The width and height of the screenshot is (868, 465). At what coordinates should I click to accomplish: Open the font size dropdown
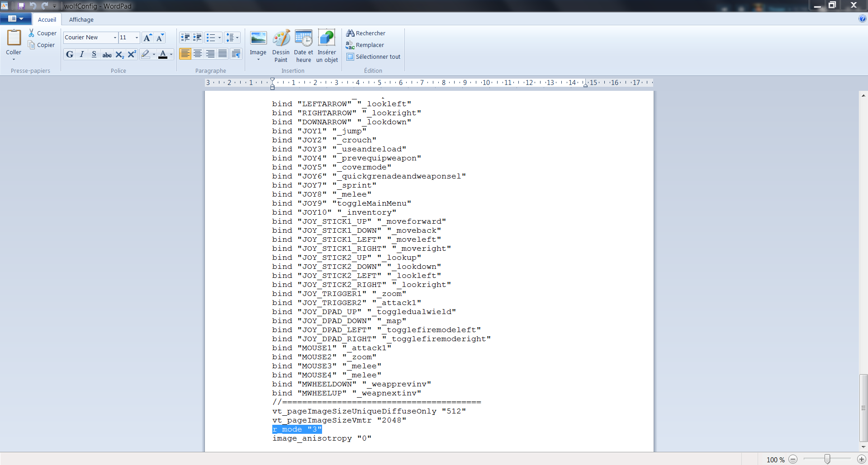tap(137, 38)
